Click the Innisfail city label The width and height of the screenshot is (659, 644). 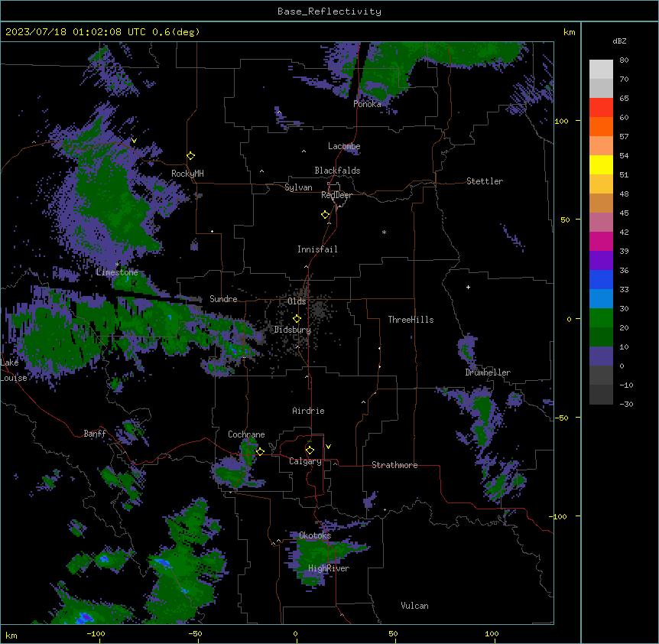click(x=317, y=249)
